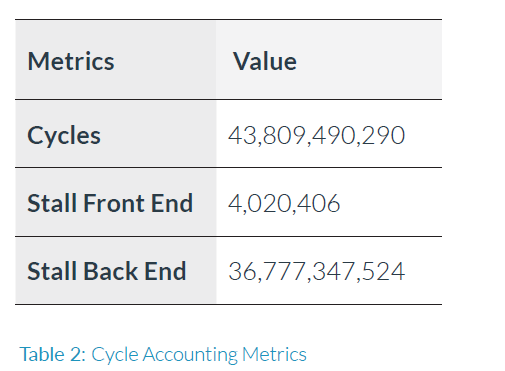Click the word Metrics in the caption
This screenshot has width=505, height=371.
coord(274,354)
